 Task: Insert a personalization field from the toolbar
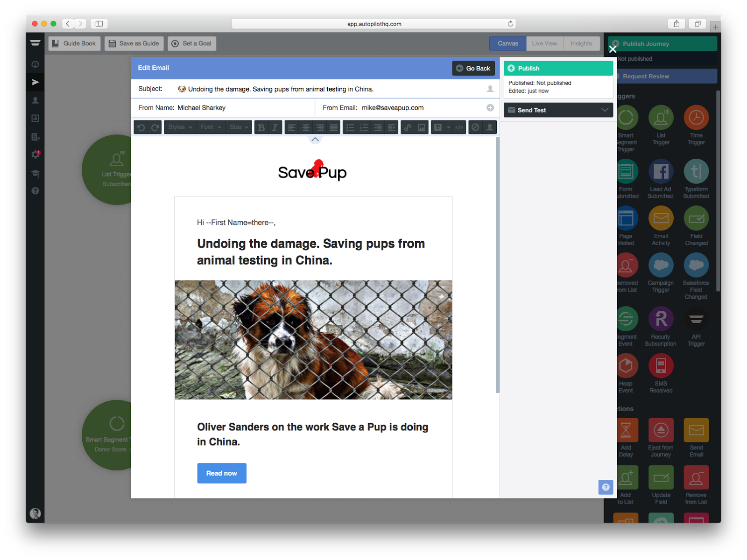point(489,127)
